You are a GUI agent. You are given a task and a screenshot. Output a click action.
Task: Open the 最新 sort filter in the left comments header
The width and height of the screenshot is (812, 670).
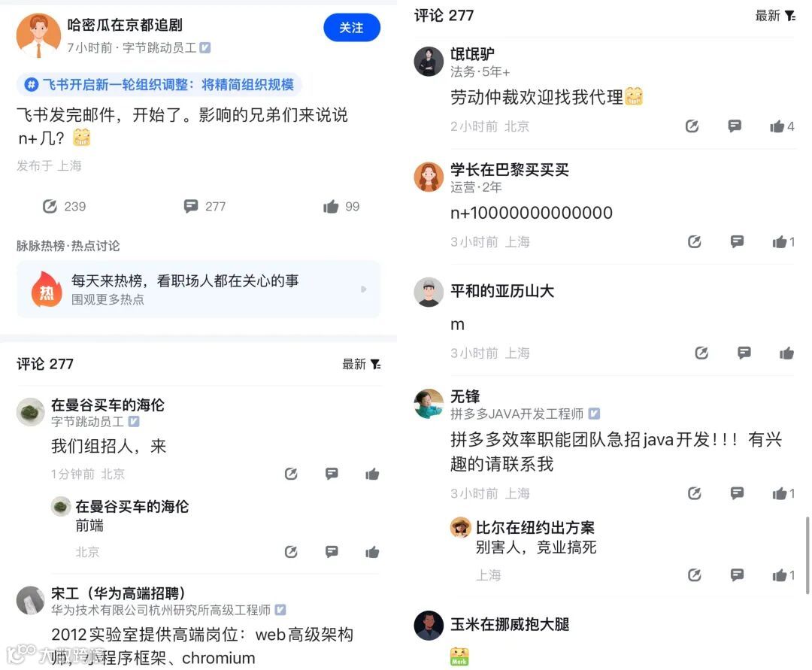coord(362,364)
